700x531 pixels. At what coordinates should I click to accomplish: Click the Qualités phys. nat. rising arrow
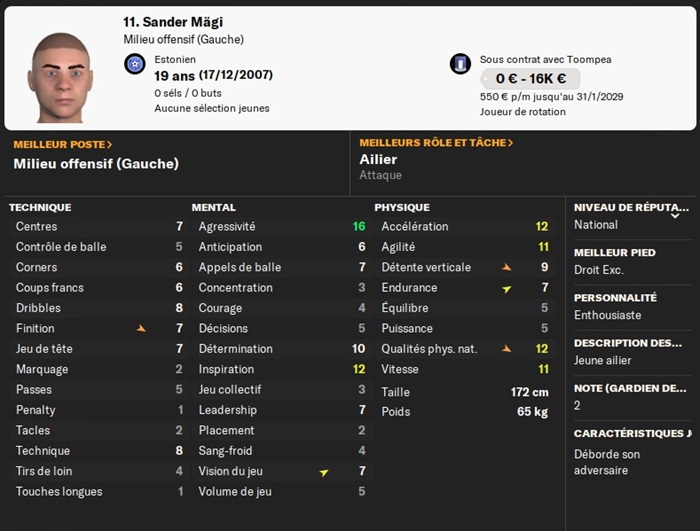coord(506,349)
